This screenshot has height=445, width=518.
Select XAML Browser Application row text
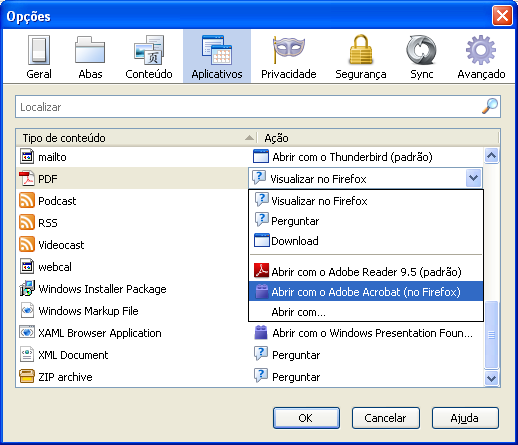click(x=100, y=333)
